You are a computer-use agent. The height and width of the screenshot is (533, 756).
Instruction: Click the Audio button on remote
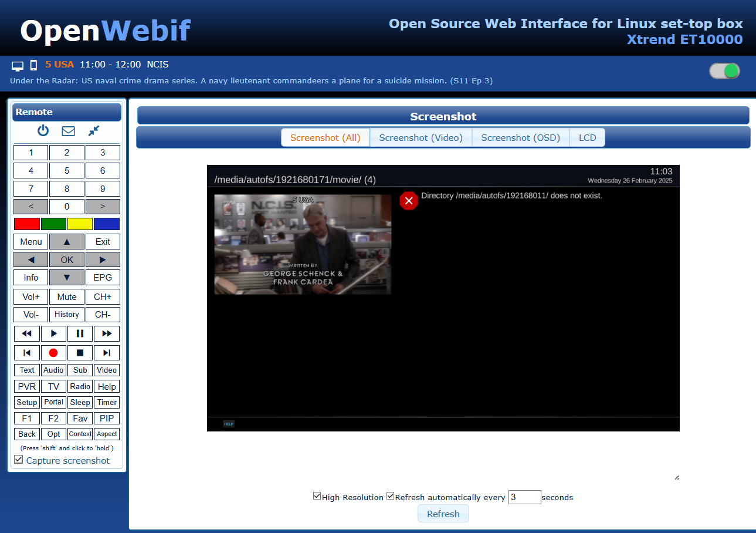(x=53, y=370)
